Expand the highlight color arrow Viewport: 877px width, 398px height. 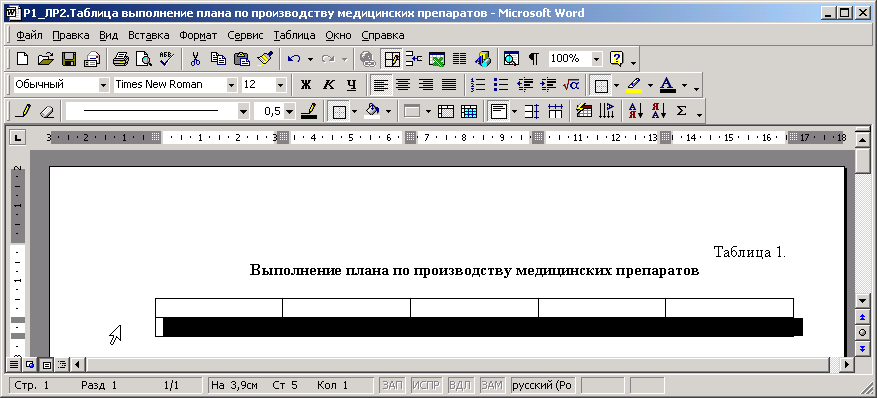point(650,85)
